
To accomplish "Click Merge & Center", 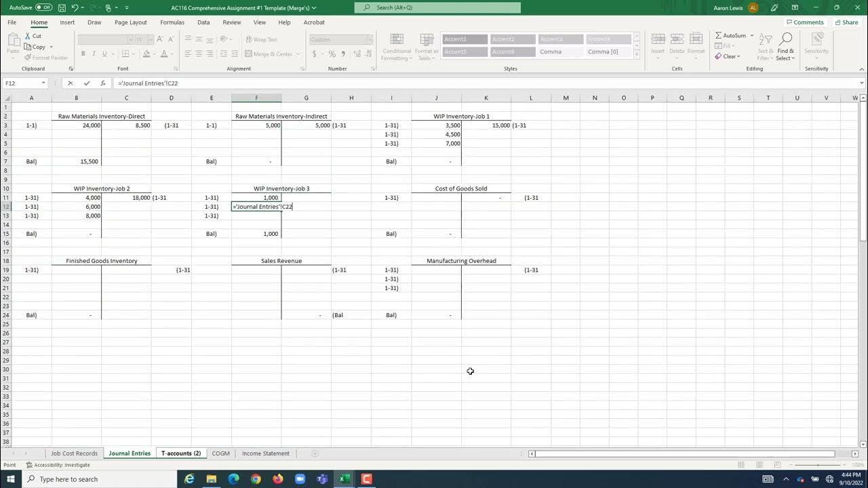I will pos(269,54).
